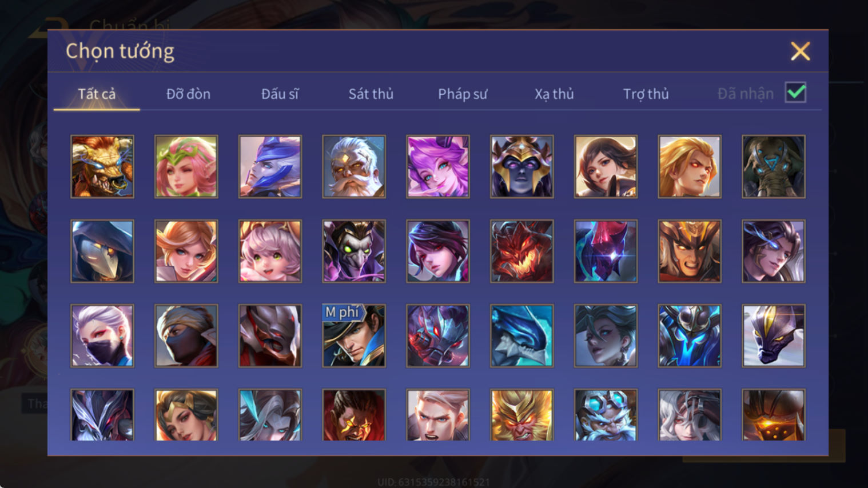Pick the elephant hero portrait
This screenshot has width=868, height=488.
pos(773,167)
